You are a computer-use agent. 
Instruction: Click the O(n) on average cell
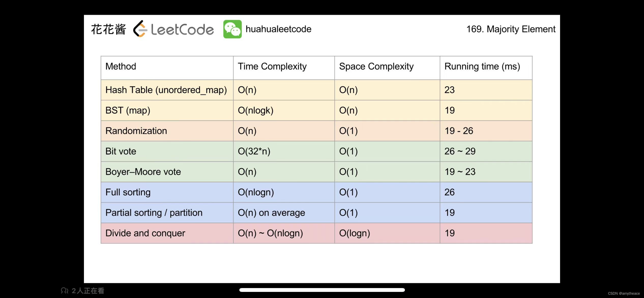[271, 213]
